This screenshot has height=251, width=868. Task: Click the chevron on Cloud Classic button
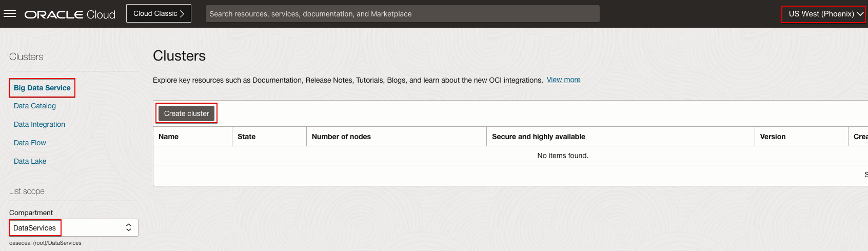[x=182, y=14]
